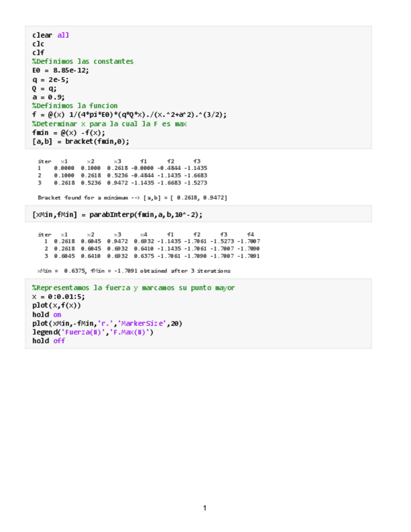Click iteration 3 row of parabInterp table
Image resolution: width=411 pixels, height=532 pixels.
[x=152, y=256]
